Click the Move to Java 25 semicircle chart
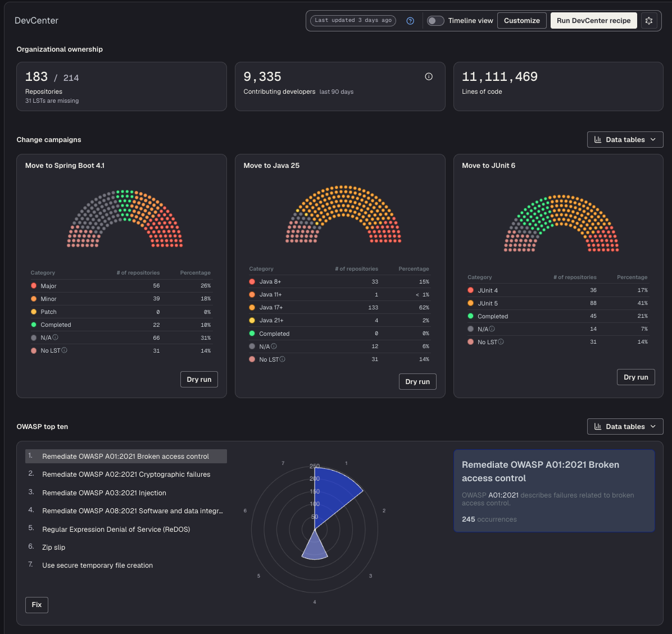The width and height of the screenshot is (672, 634). [x=343, y=214]
